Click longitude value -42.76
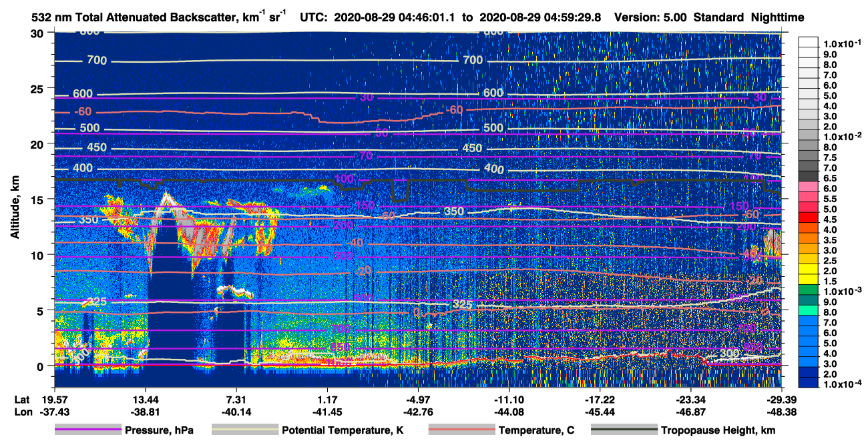 point(417,412)
